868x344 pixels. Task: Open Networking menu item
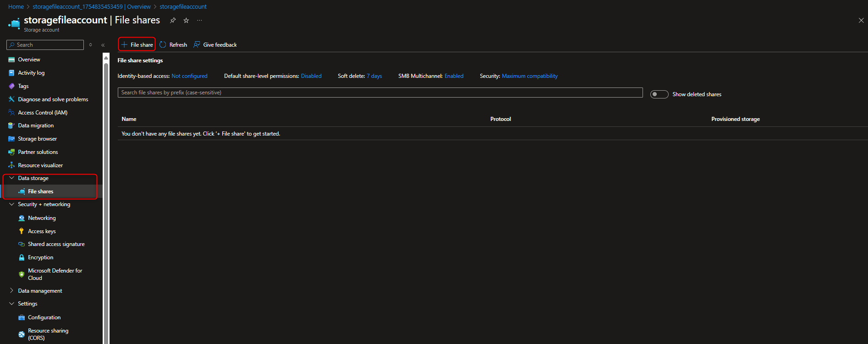point(42,218)
